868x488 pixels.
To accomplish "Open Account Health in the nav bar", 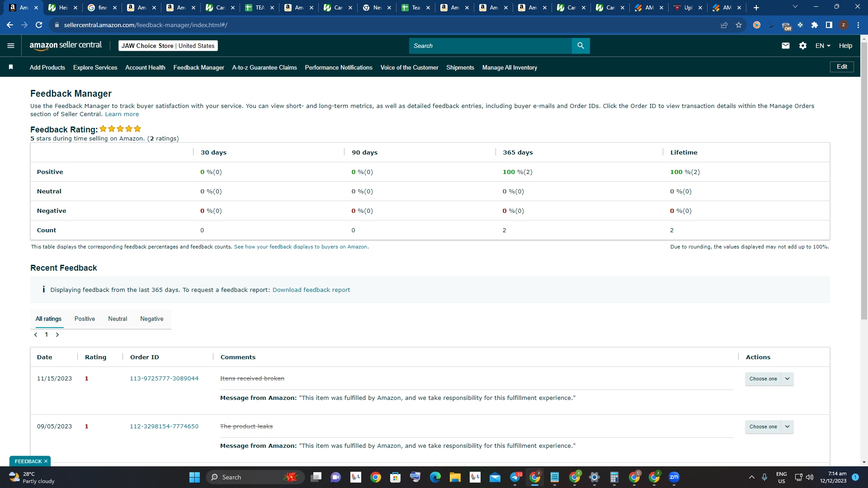I will coord(145,67).
